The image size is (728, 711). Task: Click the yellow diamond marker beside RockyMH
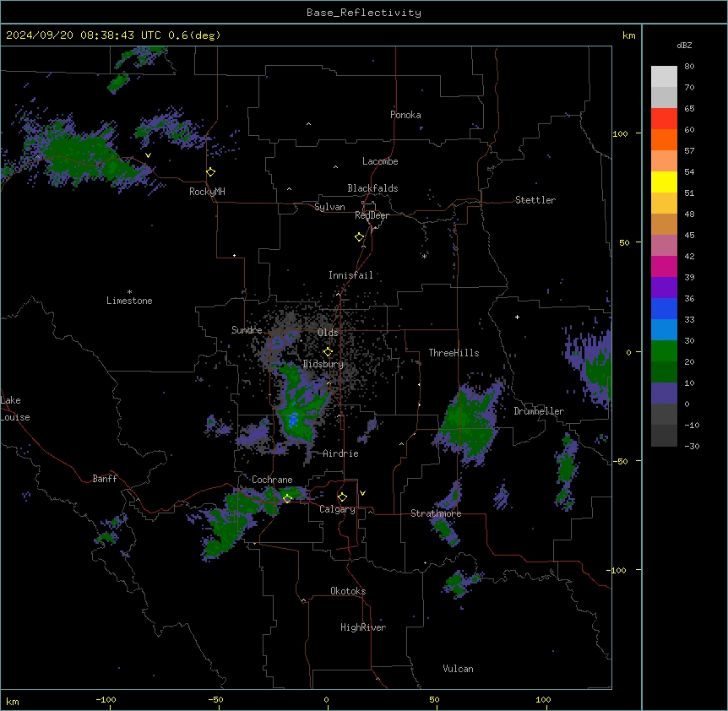[x=211, y=172]
